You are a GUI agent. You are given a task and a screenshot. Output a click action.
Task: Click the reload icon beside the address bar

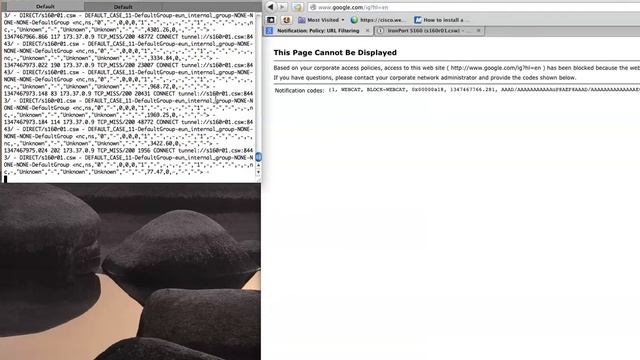click(297, 7)
